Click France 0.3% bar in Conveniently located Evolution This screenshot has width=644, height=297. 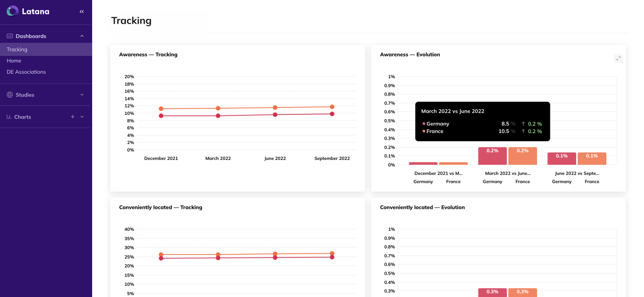pyautogui.click(x=523, y=293)
